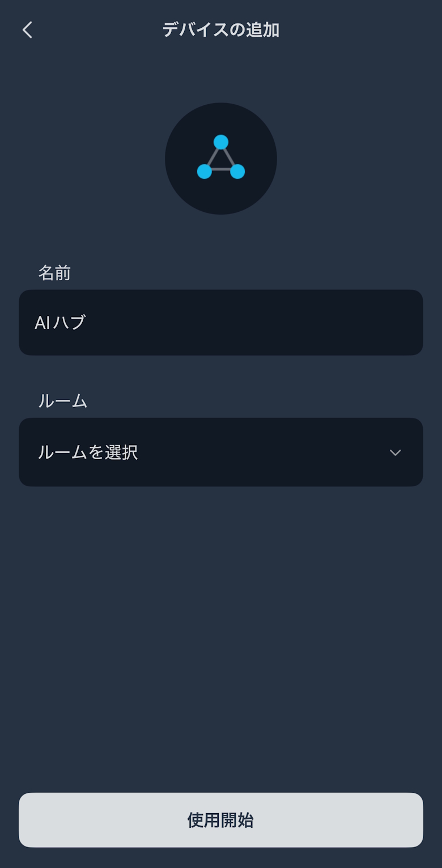
Task: Tap the 使用開始 button label text
Action: pos(220,820)
